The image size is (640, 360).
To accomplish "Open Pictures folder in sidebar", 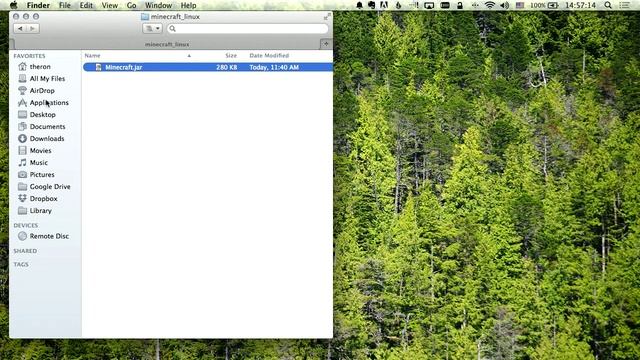I will click(x=42, y=174).
